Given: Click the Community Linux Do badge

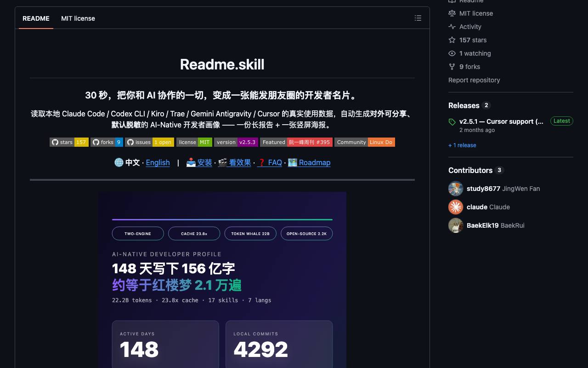Looking at the screenshot, I should coord(365,142).
